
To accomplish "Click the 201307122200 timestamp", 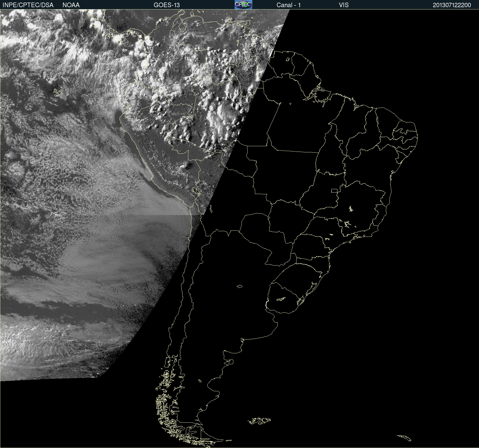I will pos(452,5).
